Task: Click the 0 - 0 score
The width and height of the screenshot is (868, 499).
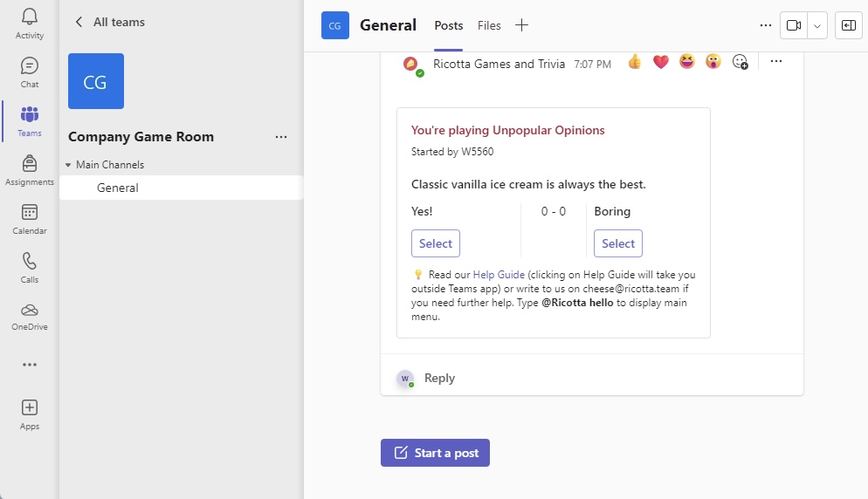Action: coord(554,211)
